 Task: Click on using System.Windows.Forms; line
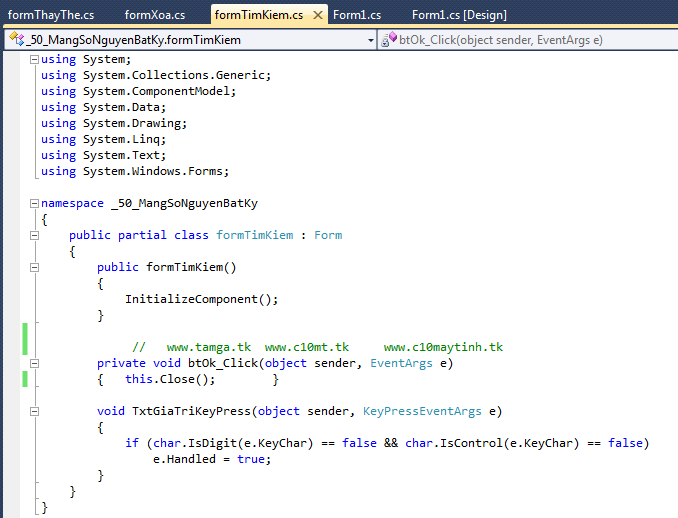135,171
